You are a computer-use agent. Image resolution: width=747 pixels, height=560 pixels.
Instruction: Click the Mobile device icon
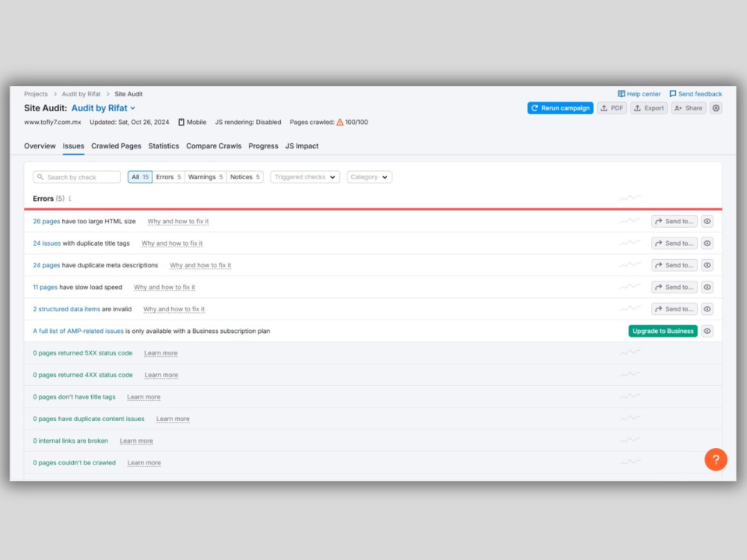181,122
